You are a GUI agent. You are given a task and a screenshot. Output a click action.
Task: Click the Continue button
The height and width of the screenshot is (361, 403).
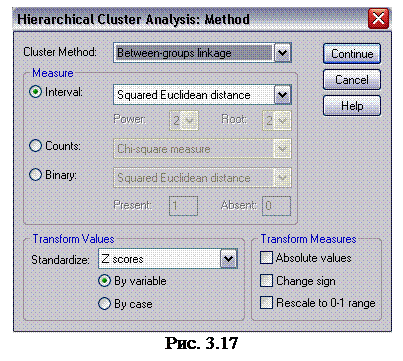tap(352, 53)
